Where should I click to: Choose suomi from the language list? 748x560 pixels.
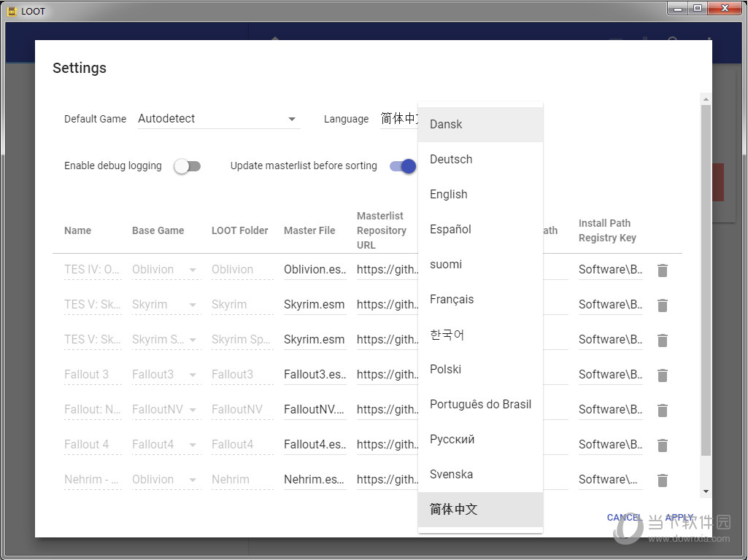click(480, 265)
